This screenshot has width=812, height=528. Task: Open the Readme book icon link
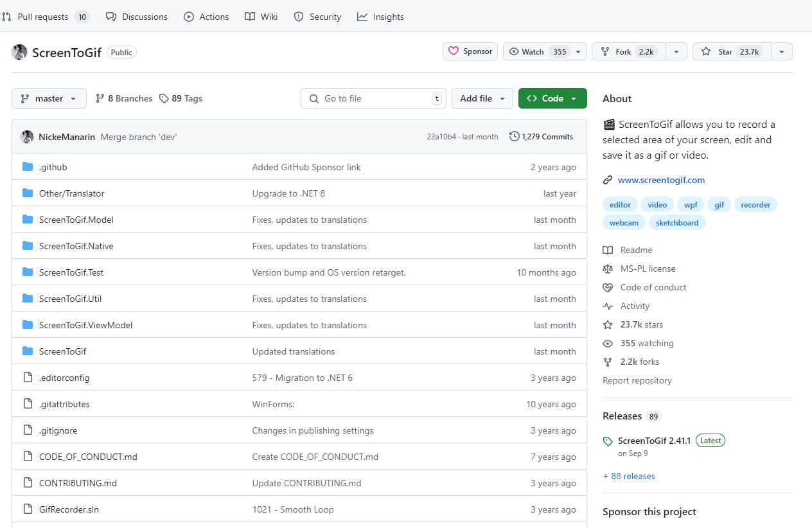pyautogui.click(x=608, y=250)
